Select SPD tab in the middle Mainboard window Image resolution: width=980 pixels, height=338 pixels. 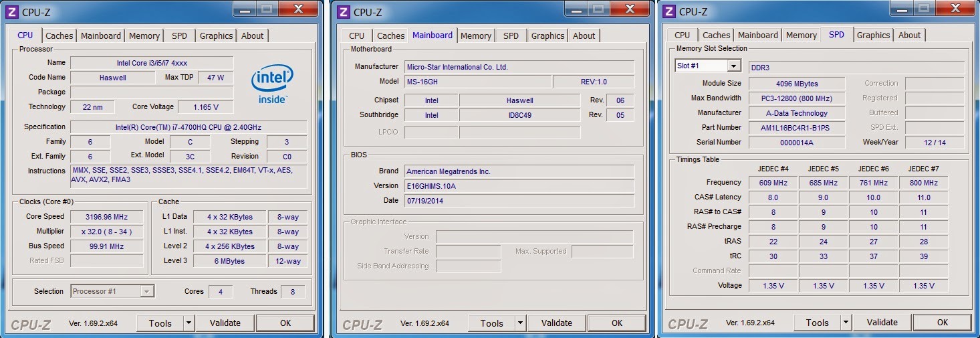pos(511,36)
